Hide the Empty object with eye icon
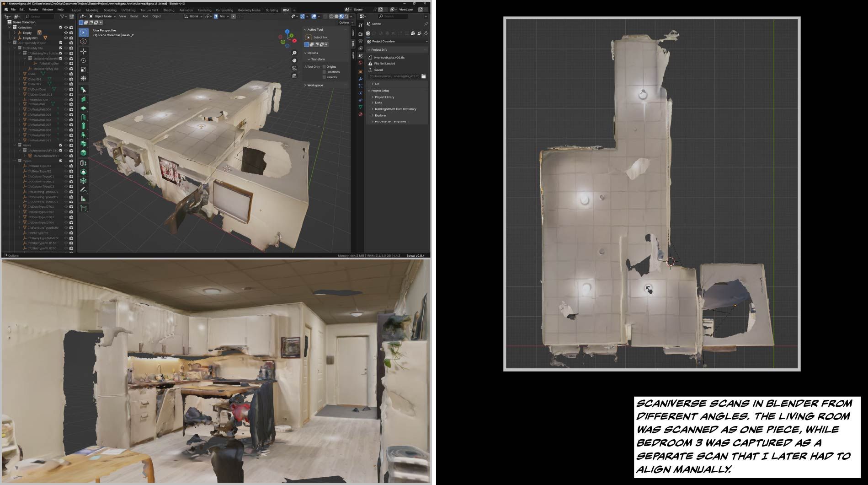This screenshot has width=868, height=485. pyautogui.click(x=66, y=33)
